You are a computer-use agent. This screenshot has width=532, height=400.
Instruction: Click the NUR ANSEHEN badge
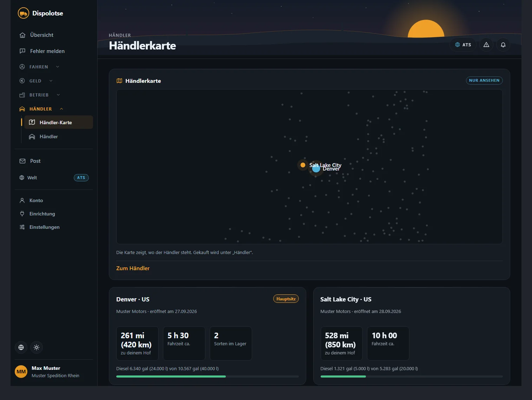pos(484,80)
